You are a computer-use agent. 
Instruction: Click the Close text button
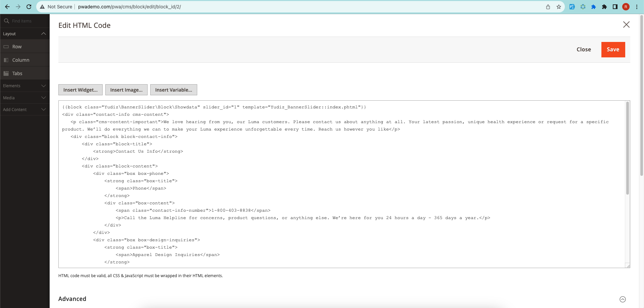point(584,49)
